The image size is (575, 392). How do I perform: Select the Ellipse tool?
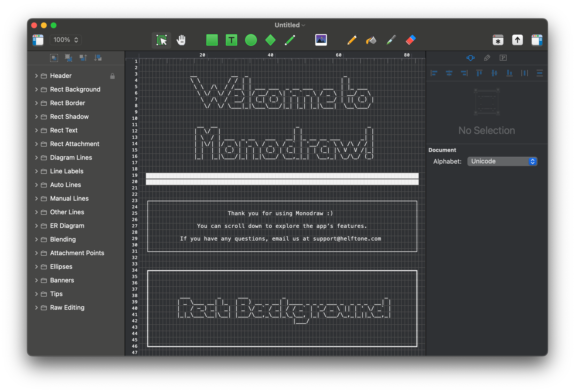coord(251,40)
